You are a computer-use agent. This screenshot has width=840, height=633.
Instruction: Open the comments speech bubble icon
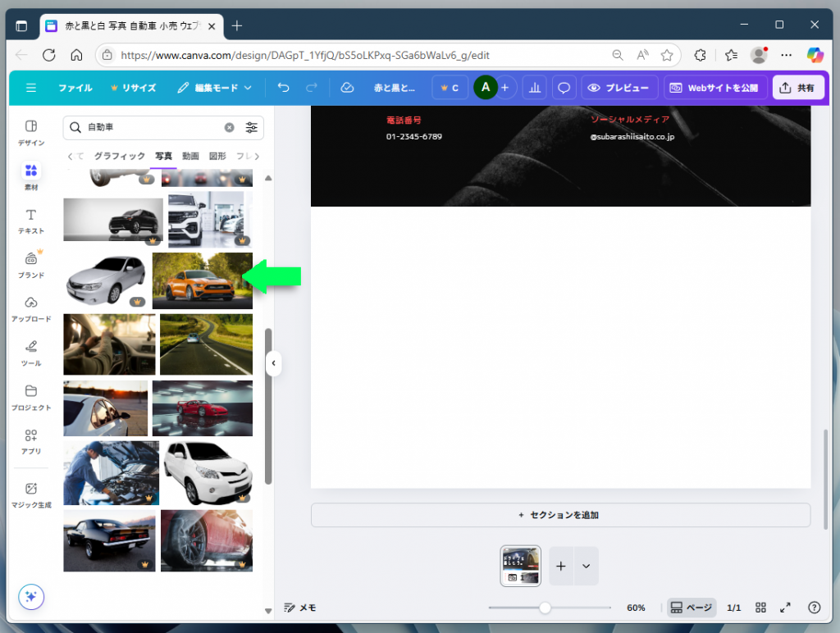point(564,88)
